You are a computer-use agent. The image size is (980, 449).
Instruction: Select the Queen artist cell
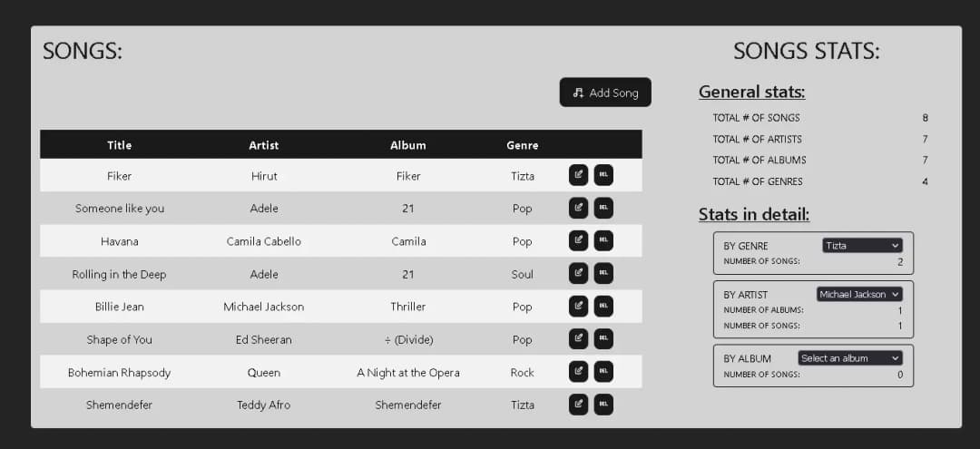[x=264, y=373]
